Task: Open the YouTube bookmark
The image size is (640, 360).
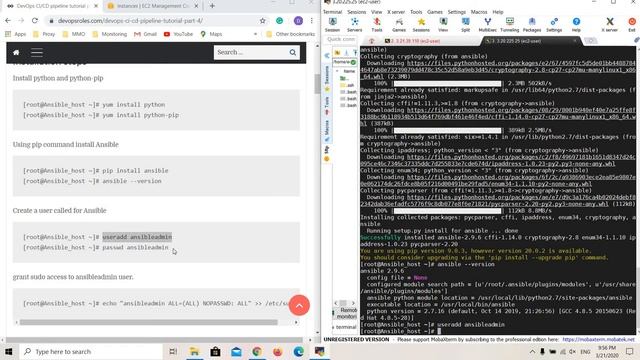Action: point(178,34)
